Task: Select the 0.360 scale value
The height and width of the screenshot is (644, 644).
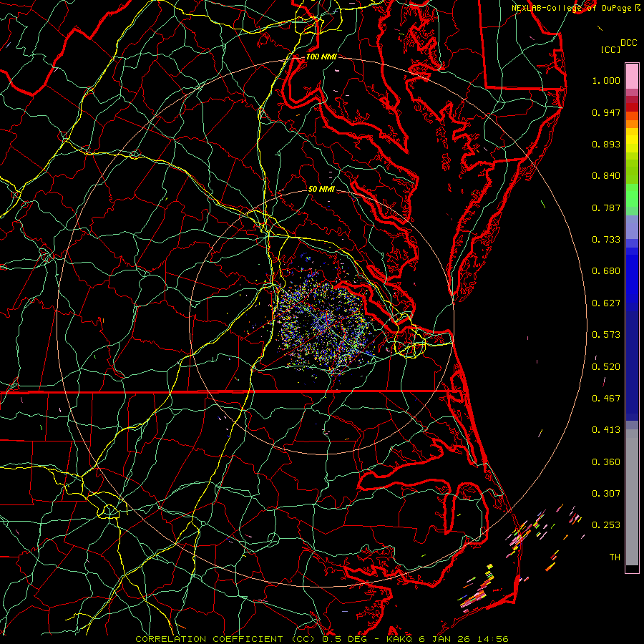Action: (606, 462)
